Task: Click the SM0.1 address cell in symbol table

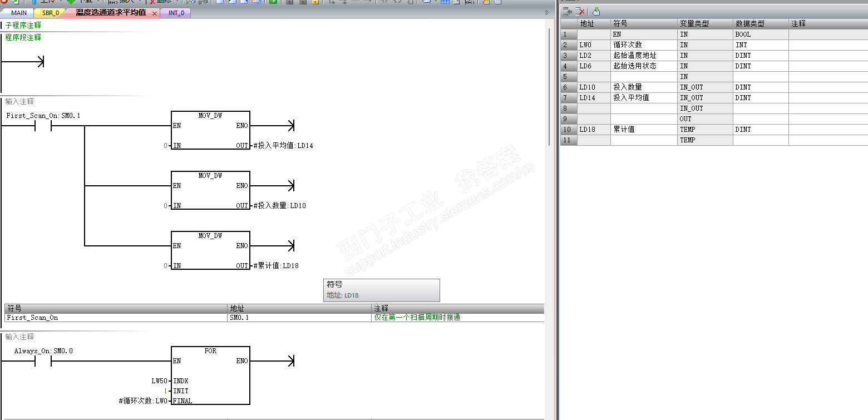Action: 299,318
